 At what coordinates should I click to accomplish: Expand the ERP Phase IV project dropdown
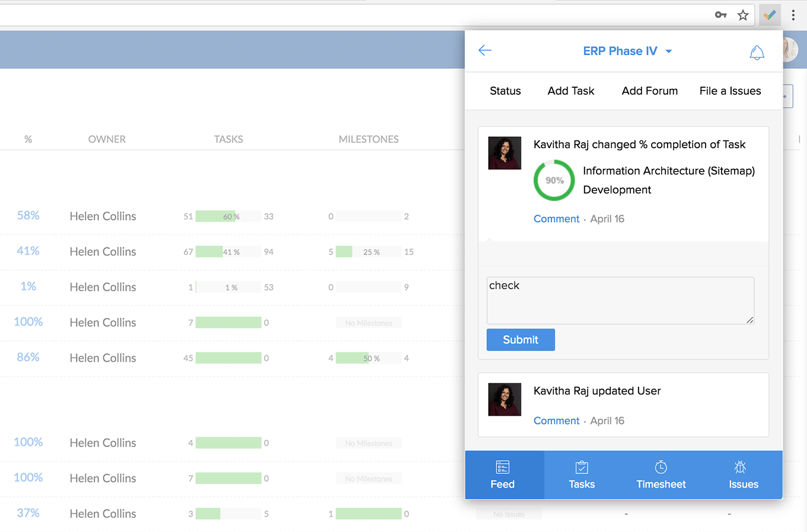tap(669, 51)
